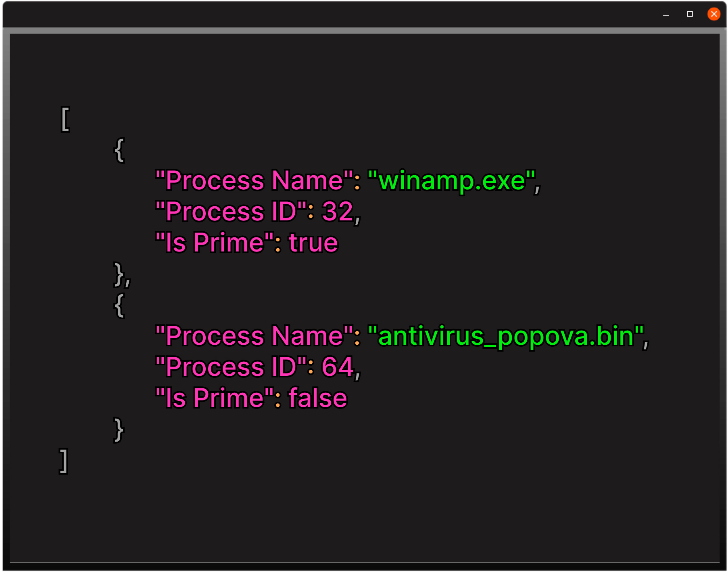The width and height of the screenshot is (728, 572).
Task: Close the window with the orange X button
Action: coord(713,14)
